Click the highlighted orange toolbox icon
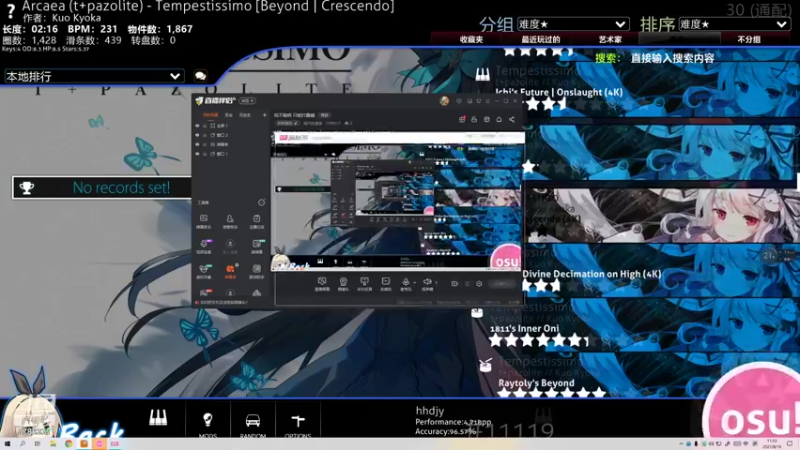Viewport: 800px width, 450px height. [x=230, y=271]
